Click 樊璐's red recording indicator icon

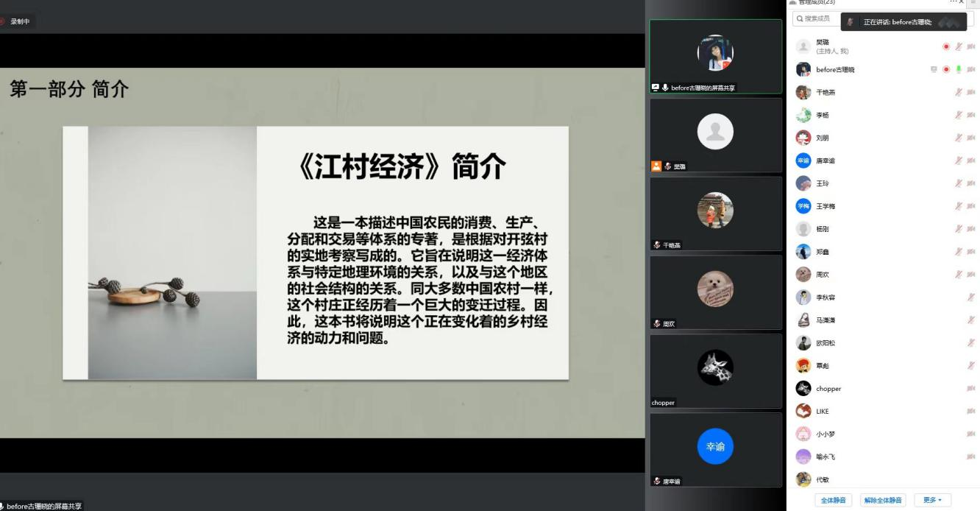click(946, 46)
